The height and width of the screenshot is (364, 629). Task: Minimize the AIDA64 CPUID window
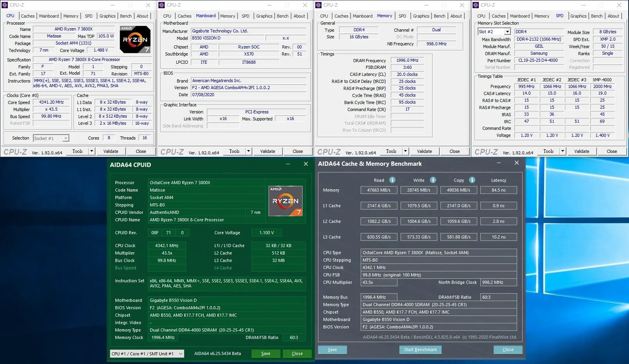(288, 164)
